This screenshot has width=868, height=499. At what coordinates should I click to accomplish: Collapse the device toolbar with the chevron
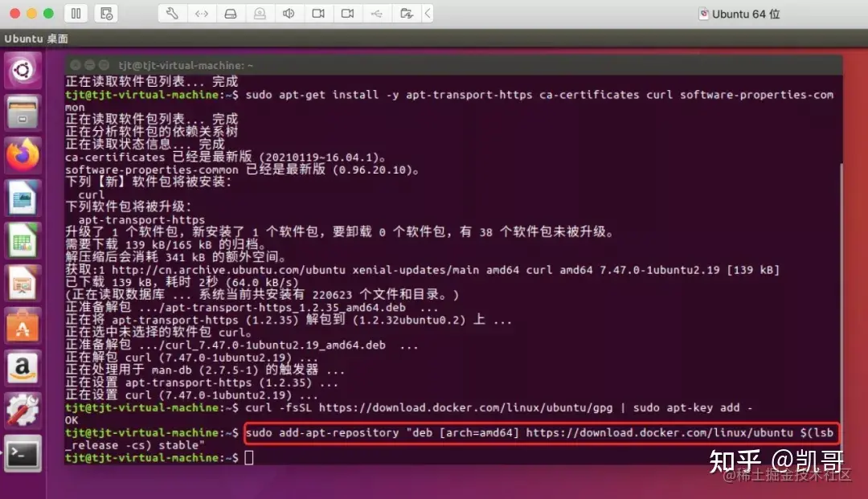(428, 14)
